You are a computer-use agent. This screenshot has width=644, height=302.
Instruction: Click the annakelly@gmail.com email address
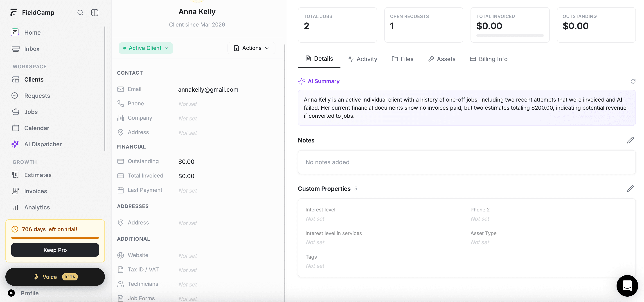pyautogui.click(x=208, y=90)
